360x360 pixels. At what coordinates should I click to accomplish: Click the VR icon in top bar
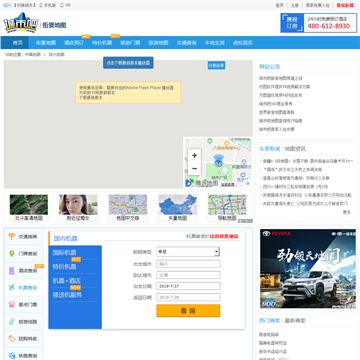(62, 5)
